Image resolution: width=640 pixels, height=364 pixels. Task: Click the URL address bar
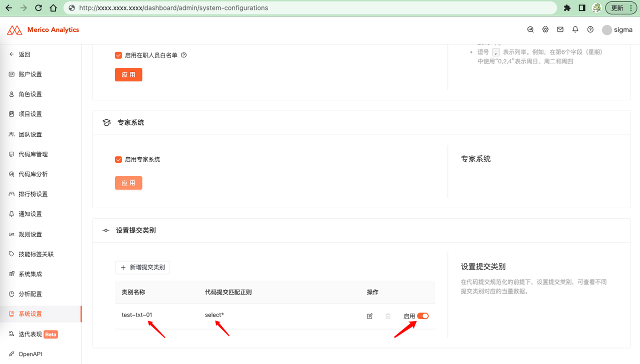point(310,8)
